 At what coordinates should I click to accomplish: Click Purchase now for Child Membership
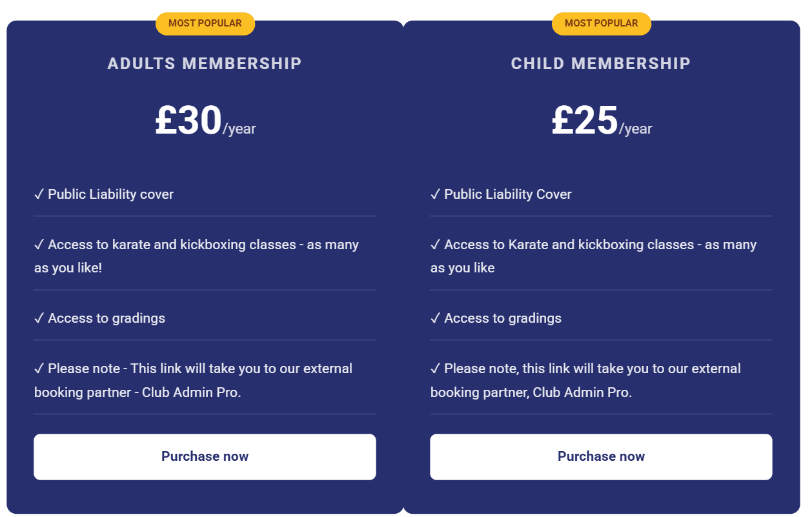click(x=601, y=456)
